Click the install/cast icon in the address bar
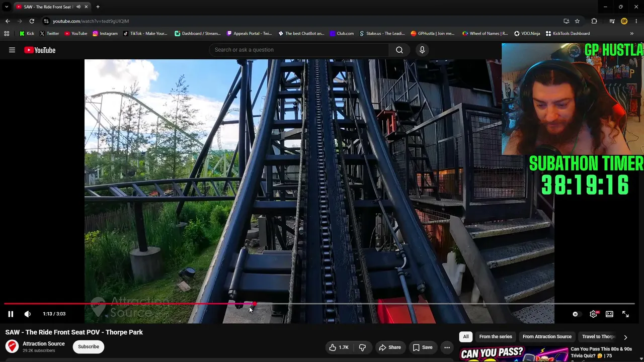This screenshot has height=362, width=644. (566, 21)
